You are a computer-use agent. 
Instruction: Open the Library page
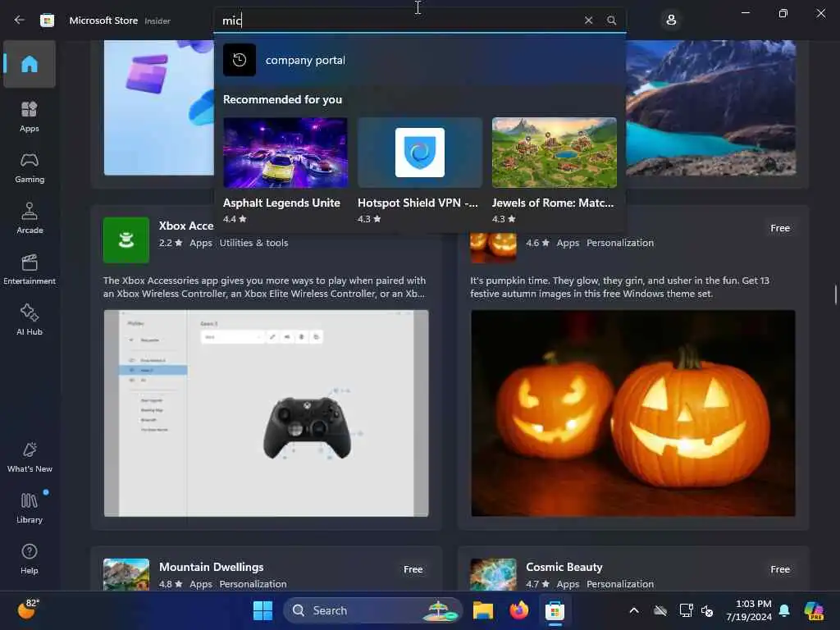click(30, 508)
